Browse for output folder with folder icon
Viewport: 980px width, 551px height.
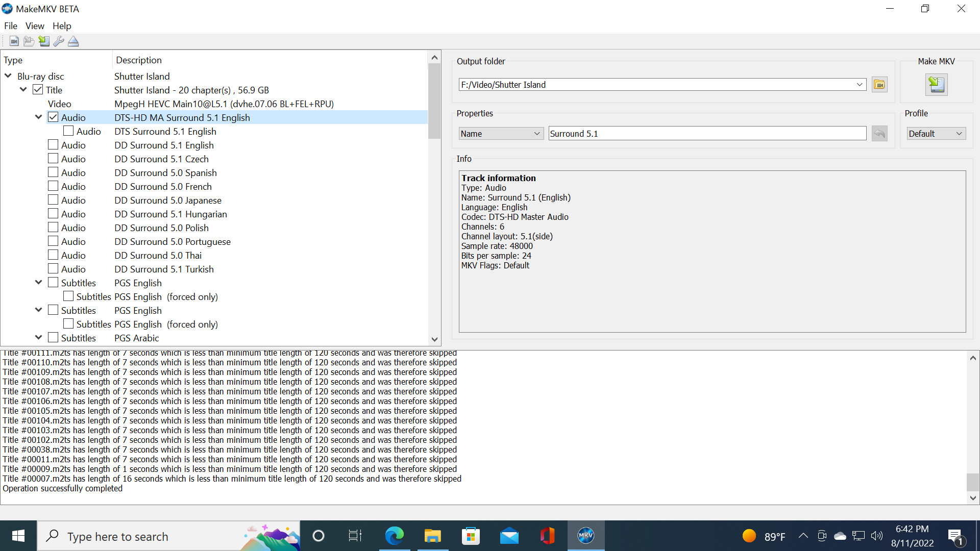pyautogui.click(x=879, y=85)
